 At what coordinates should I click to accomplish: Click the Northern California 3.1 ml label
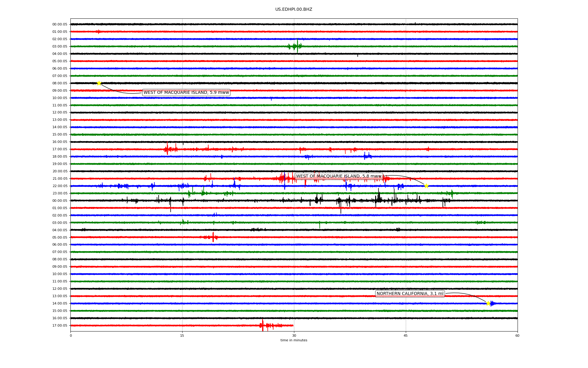[x=410, y=294]
